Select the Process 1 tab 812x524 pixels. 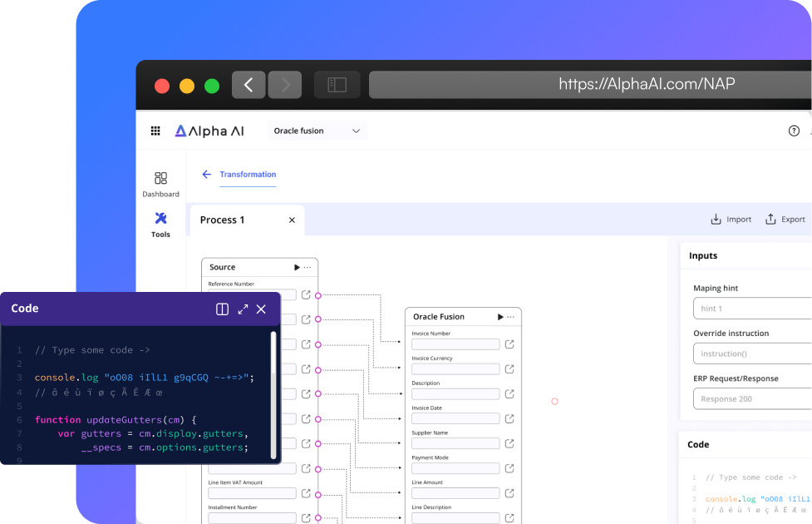click(x=247, y=220)
